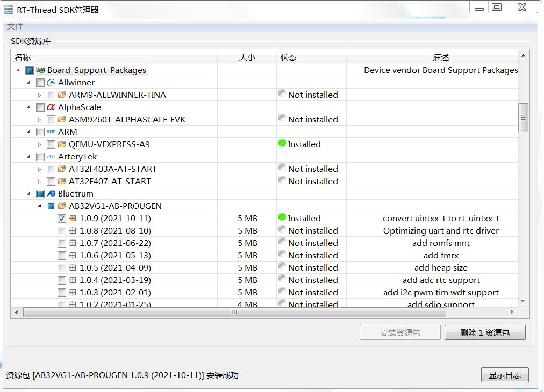The image size is (544, 392).
Task: Click the package icon for version 1.0.7
Action: [x=73, y=243]
